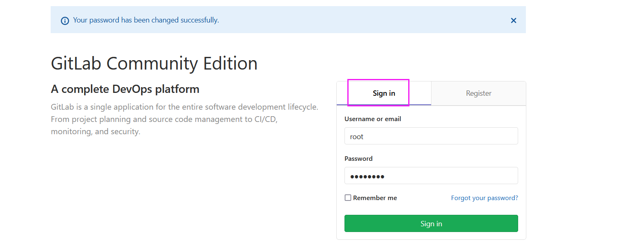Click into the Password input field
Viewport: 644px width, 250px height.
point(431,176)
